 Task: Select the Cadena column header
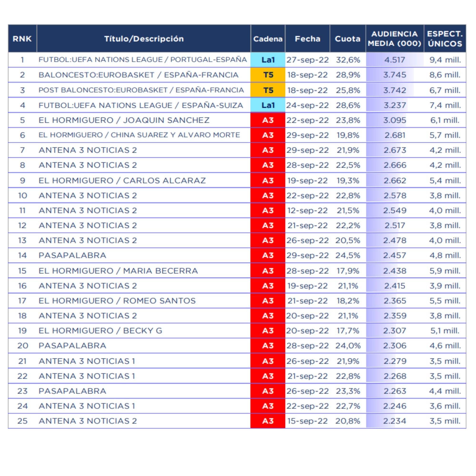coord(268,39)
